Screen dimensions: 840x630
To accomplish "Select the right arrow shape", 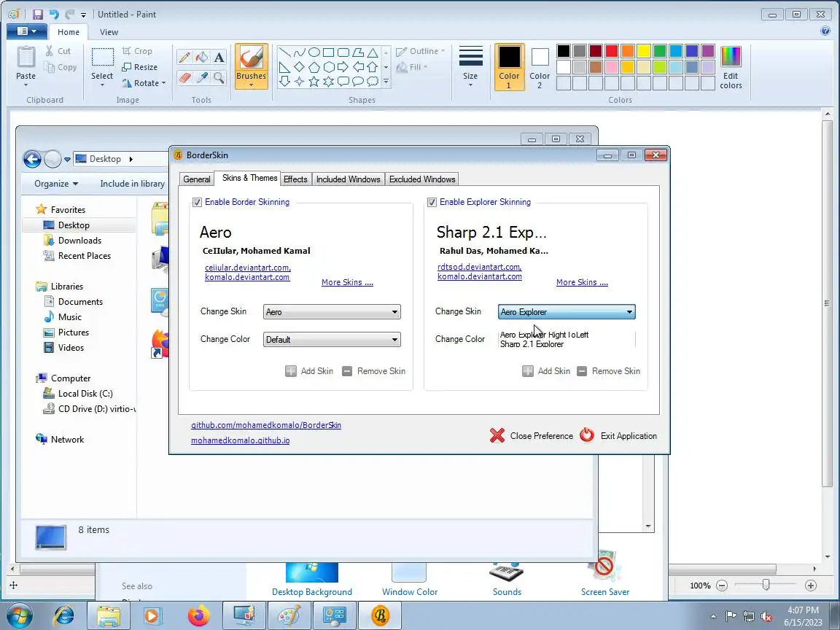I will tap(343, 67).
